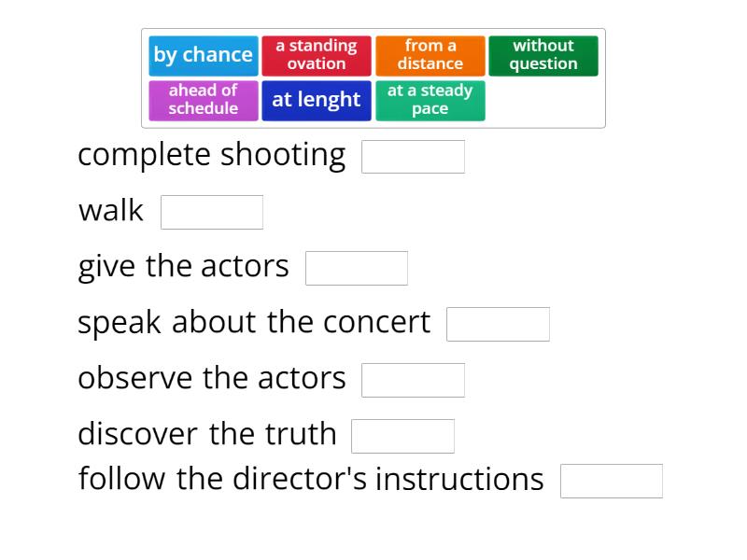Click the dark blue "at lenght" tile
Screen dimensions: 747x560
coord(317,100)
